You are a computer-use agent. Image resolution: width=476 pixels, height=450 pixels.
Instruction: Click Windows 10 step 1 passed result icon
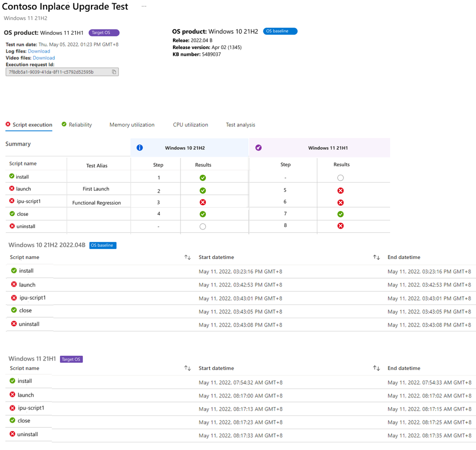(203, 178)
